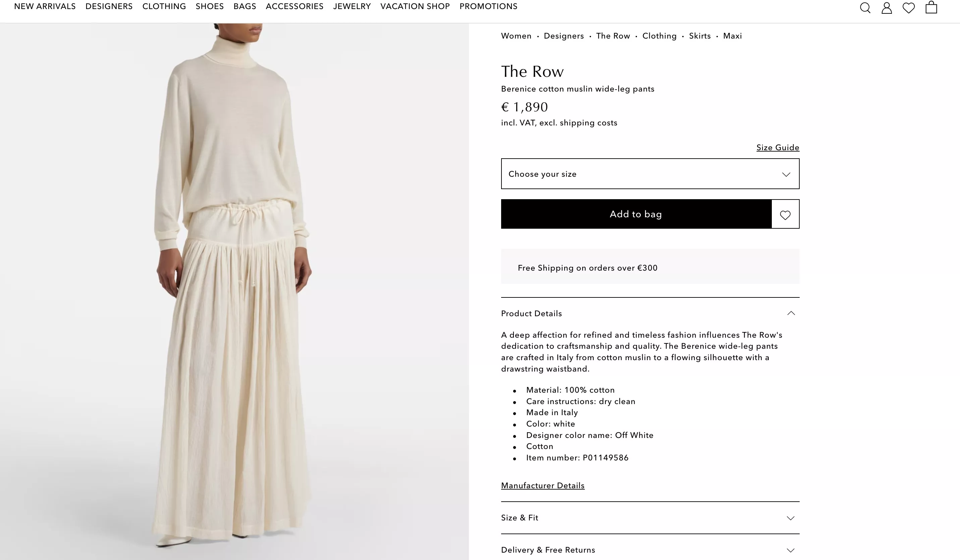960x560 pixels.
Task: Click the product model image
Action: pos(234,291)
